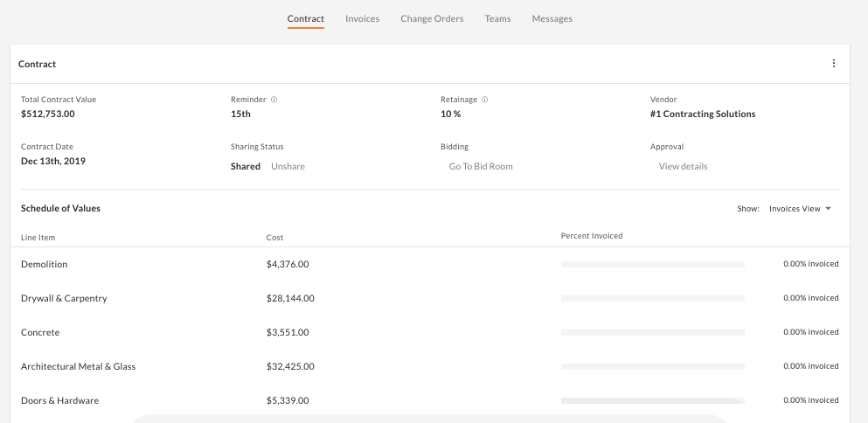Select the Doors & Hardware line item
Screen dimensions: 868x423
click(x=59, y=400)
